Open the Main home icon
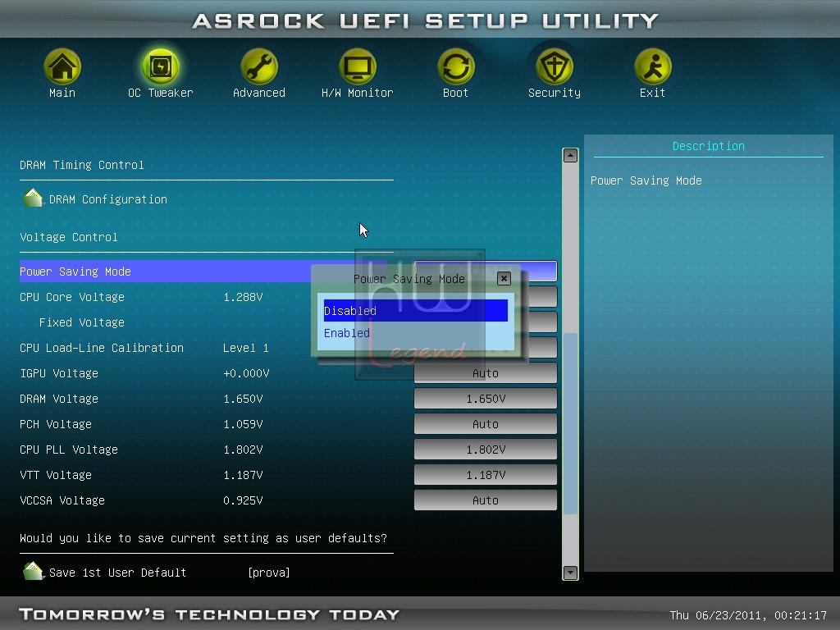Screen dimensions: 840x630 point(62,66)
